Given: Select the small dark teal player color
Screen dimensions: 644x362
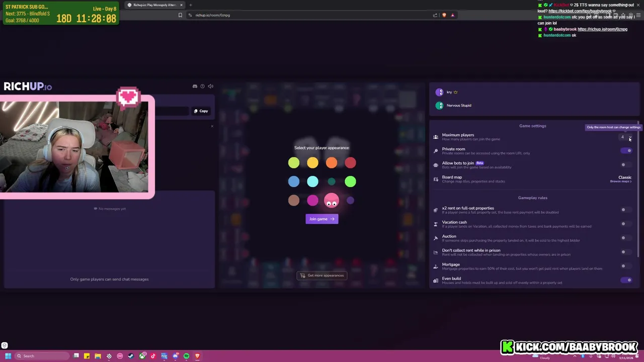Looking at the screenshot, I should (332, 182).
